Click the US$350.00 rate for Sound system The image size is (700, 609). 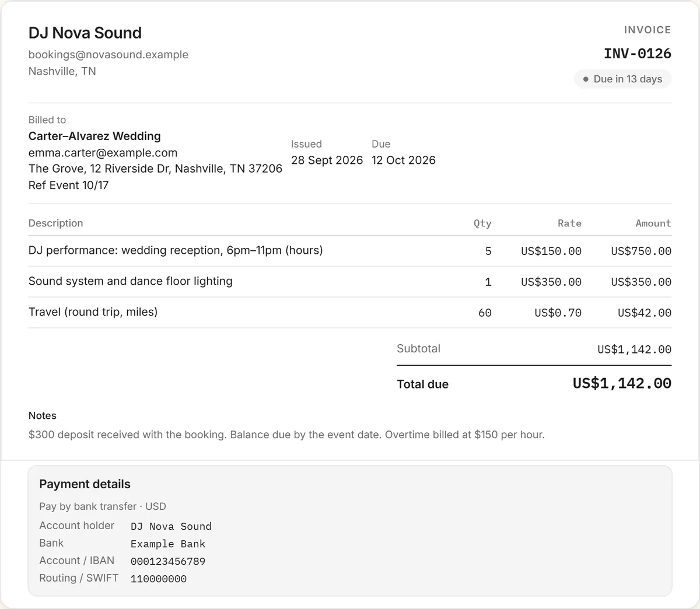click(551, 282)
